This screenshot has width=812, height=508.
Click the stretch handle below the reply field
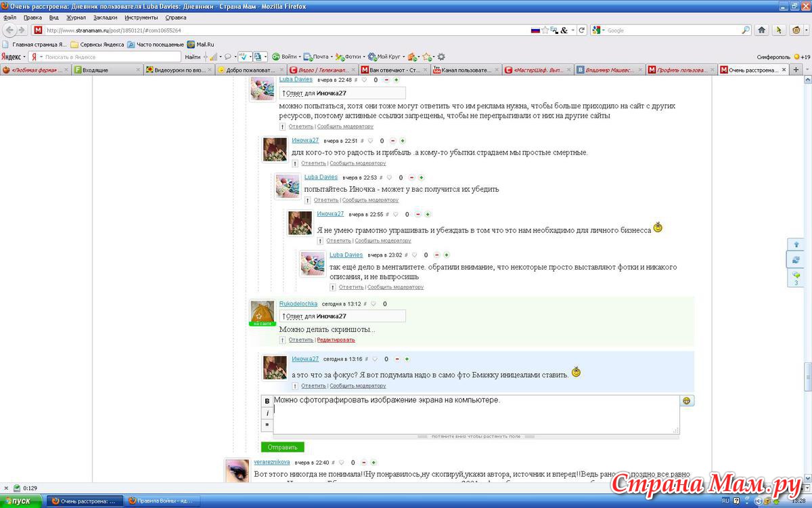[x=476, y=437]
